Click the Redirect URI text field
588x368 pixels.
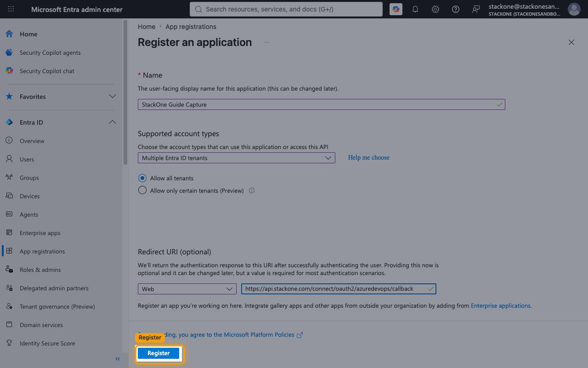(x=339, y=289)
